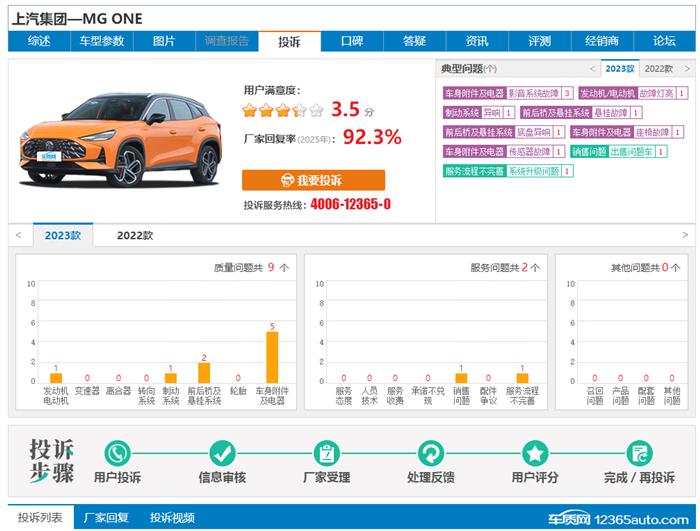This screenshot has height=531, width=700.
Task: Go to the 答疑 tab
Action: point(414,41)
